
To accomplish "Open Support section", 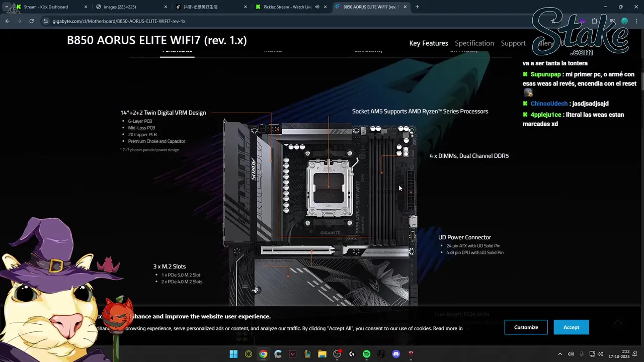I will click(x=513, y=43).
